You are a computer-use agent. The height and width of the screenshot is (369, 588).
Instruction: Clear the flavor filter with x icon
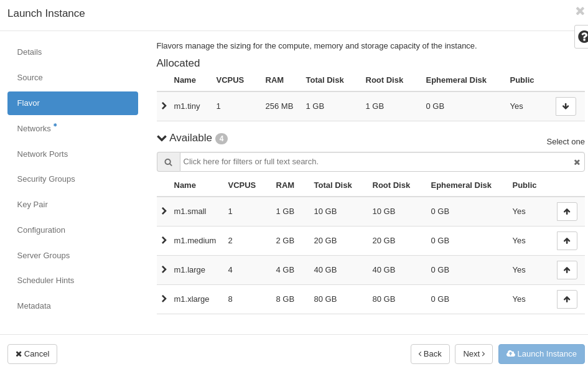[x=577, y=162]
